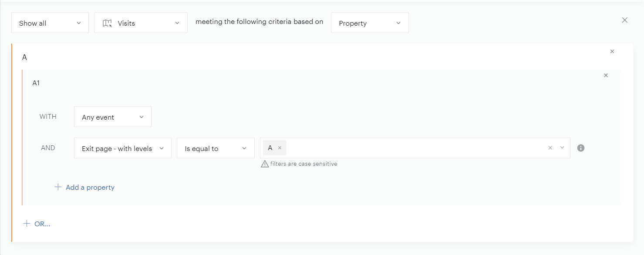The height and width of the screenshot is (255, 644).
Task: Click inside the filter value input field
Action: pos(414,148)
